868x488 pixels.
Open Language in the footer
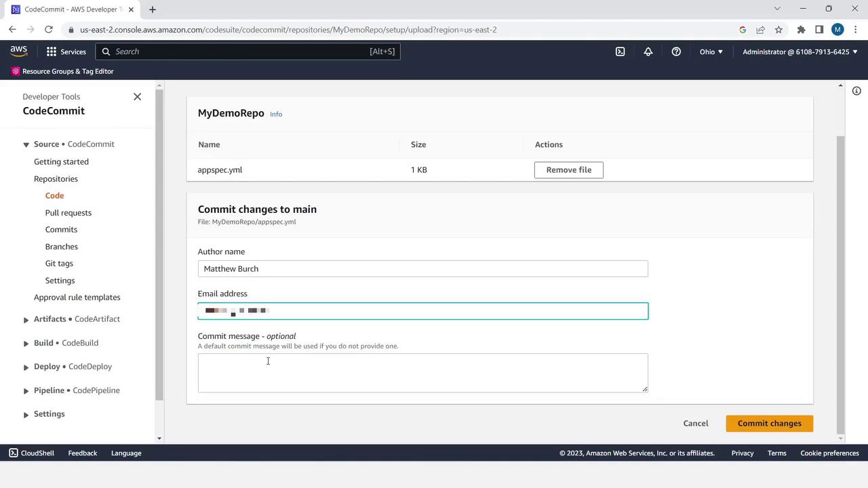click(x=126, y=453)
